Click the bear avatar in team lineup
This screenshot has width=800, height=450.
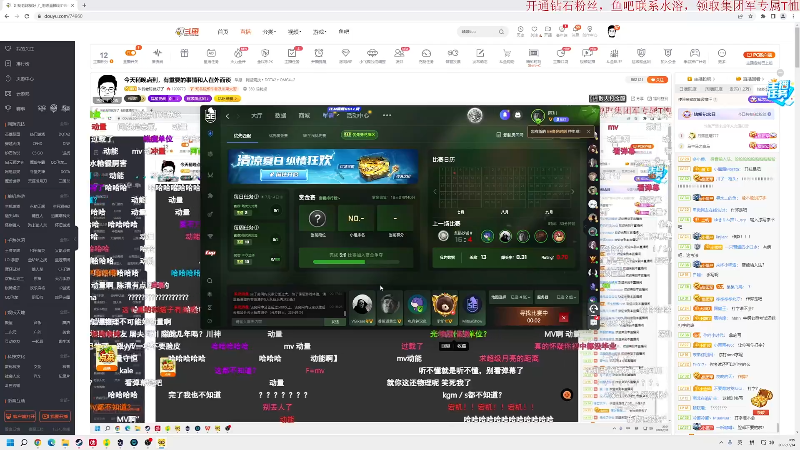point(444,306)
